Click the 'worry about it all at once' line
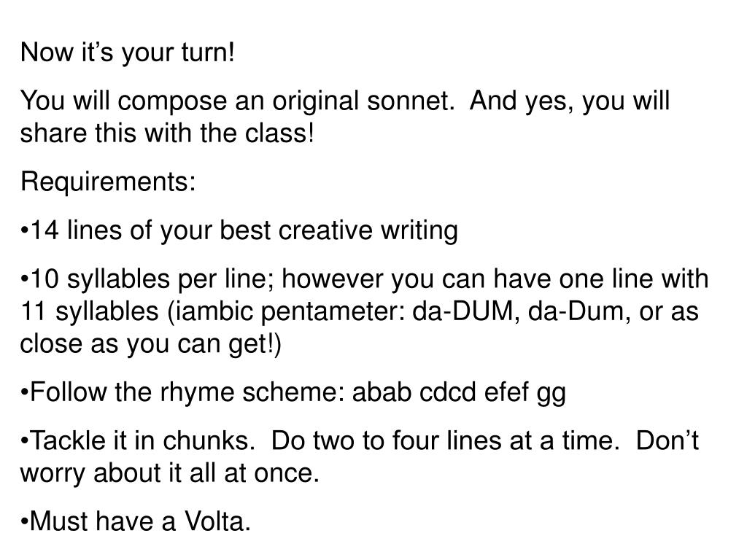747x560 pixels. tap(169, 472)
